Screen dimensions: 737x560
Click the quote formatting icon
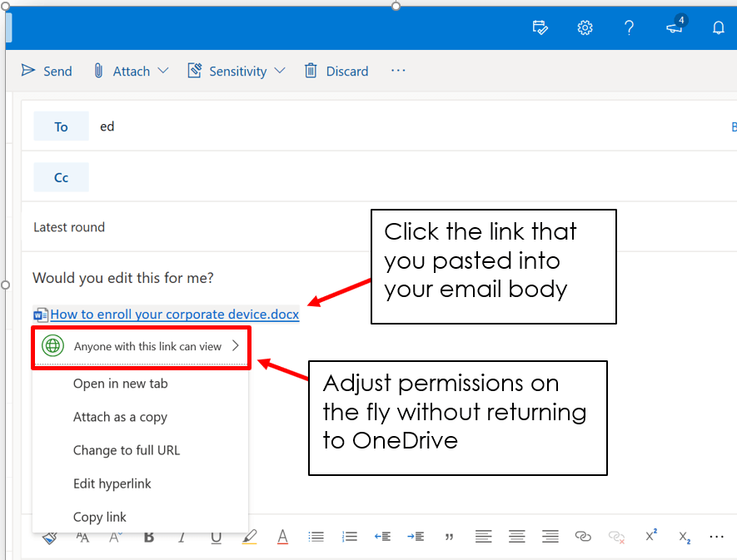[450, 537]
